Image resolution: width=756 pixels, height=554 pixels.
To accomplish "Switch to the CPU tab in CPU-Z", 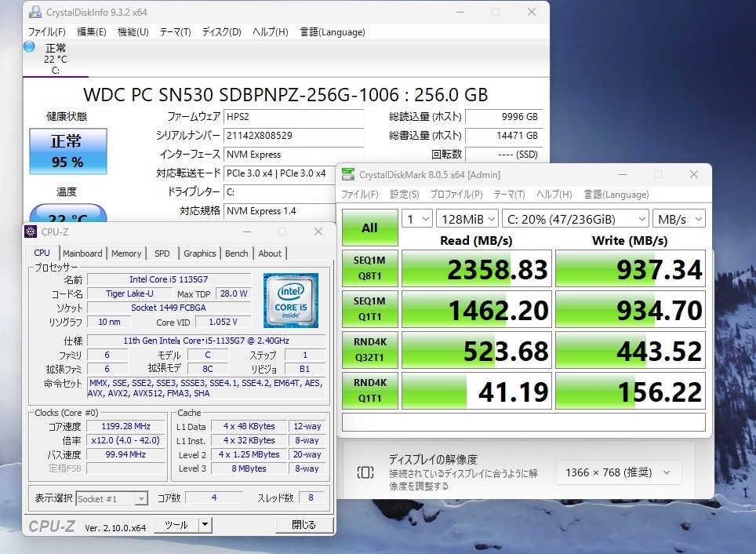I will (42, 253).
